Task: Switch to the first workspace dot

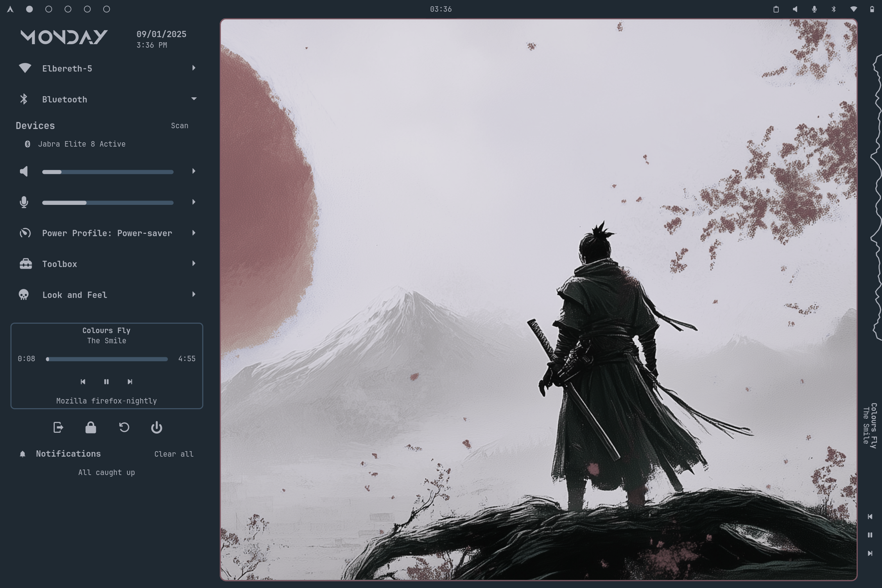Action: pyautogui.click(x=29, y=9)
